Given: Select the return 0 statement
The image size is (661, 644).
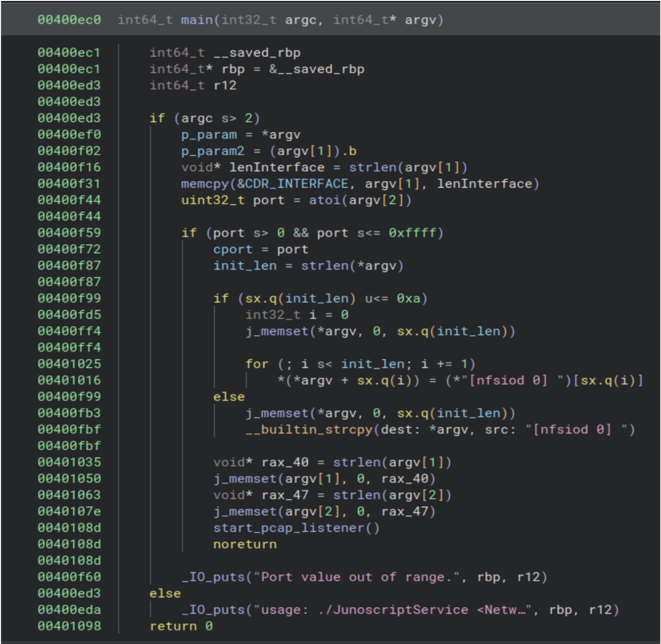Looking at the screenshot, I should (181, 626).
